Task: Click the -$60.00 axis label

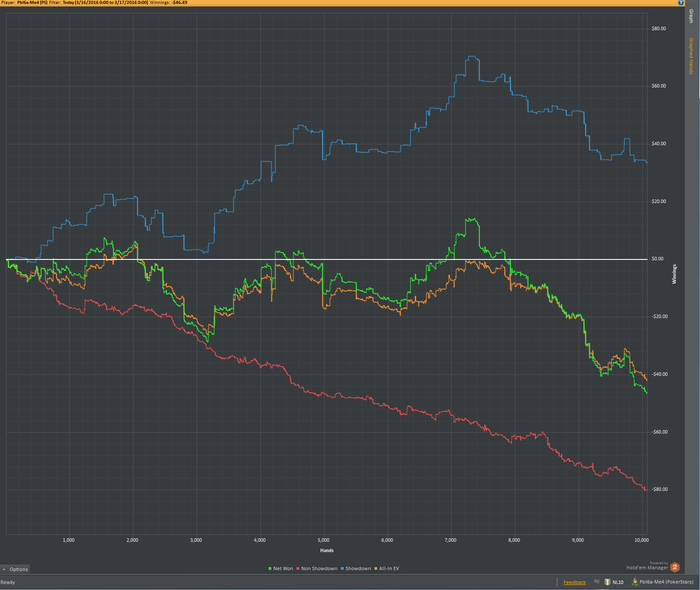Action: [x=659, y=432]
